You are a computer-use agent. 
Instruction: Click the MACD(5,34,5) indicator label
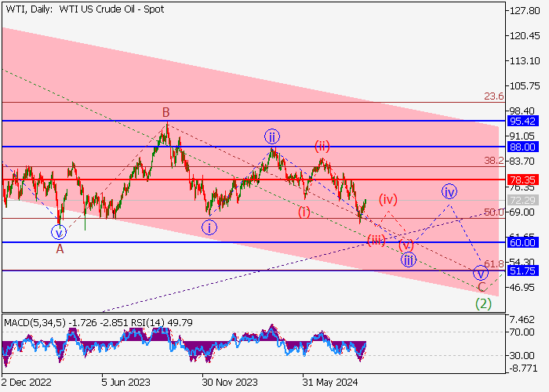pyautogui.click(x=35, y=322)
